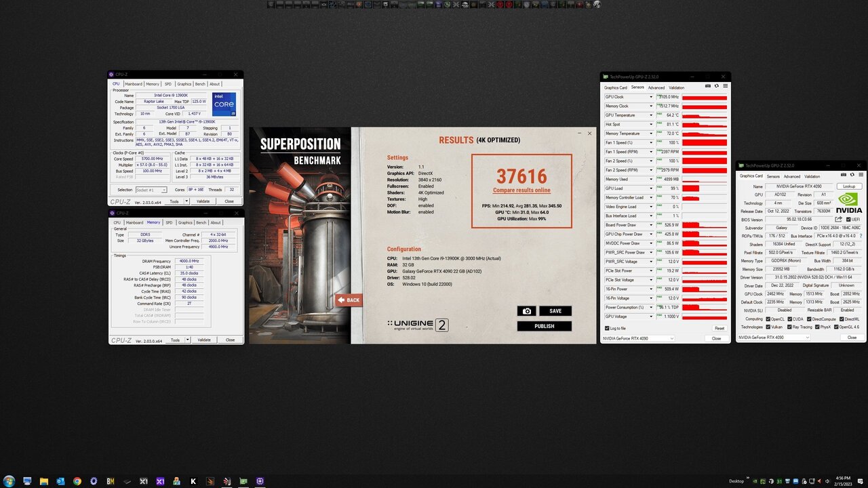The height and width of the screenshot is (488, 868).
Task: Click the screenshot camera icon in Superposition results
Action: click(x=526, y=311)
